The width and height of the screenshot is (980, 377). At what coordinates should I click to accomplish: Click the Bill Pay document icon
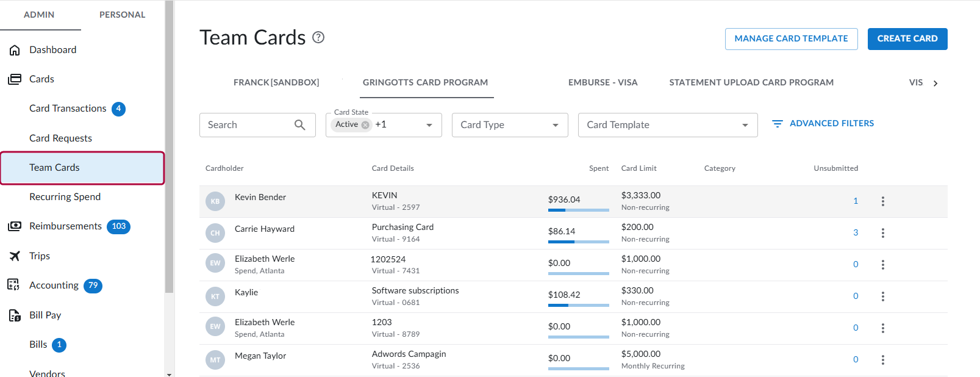(15, 315)
